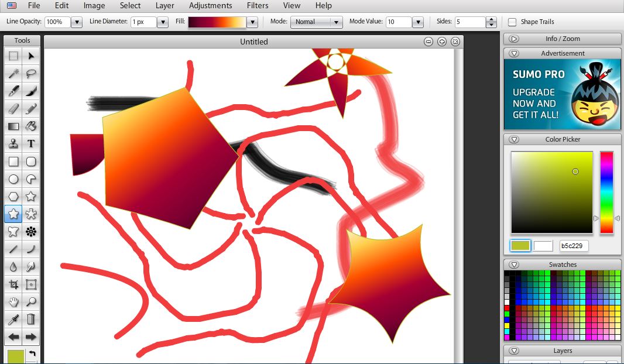Pick a red swatch from the Swatches panel
The height and width of the screenshot is (364, 624).
click(x=506, y=307)
